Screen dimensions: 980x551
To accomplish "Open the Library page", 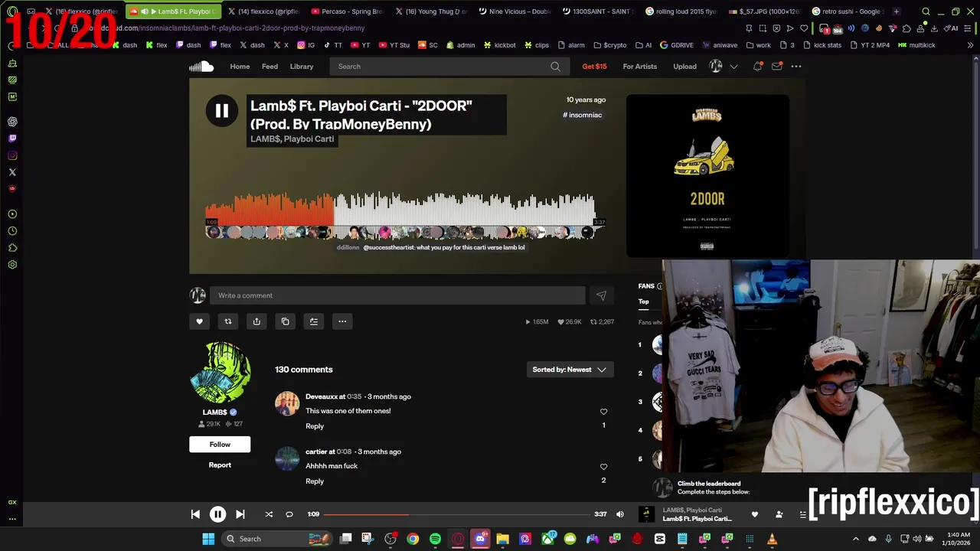I will pos(302,67).
